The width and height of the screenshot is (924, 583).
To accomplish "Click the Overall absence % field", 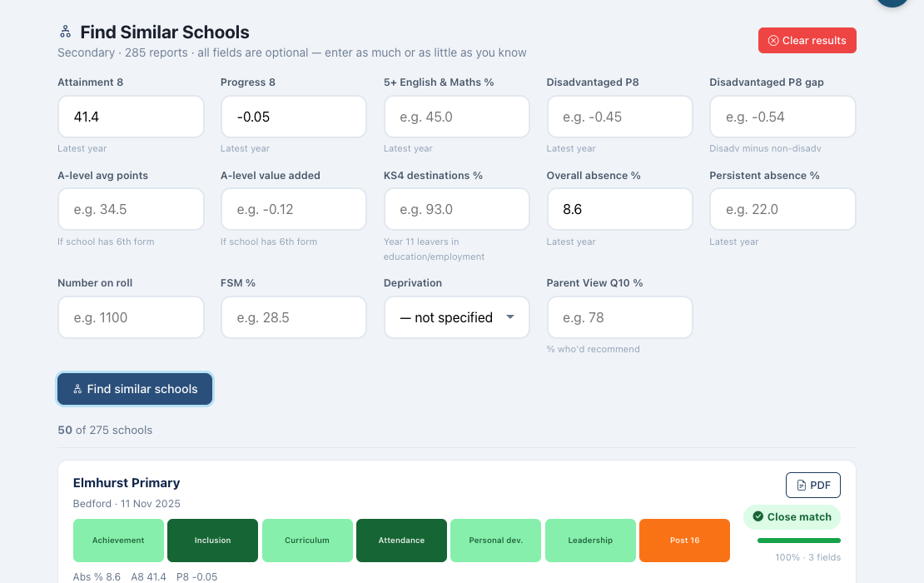I will pyautogui.click(x=620, y=209).
